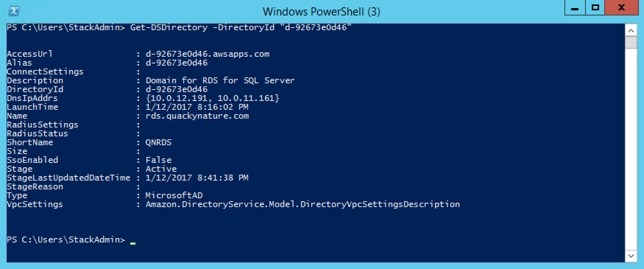Click the vertical scrollbar thumb
This screenshot has height=269, width=644.
pyautogui.click(x=631, y=42)
